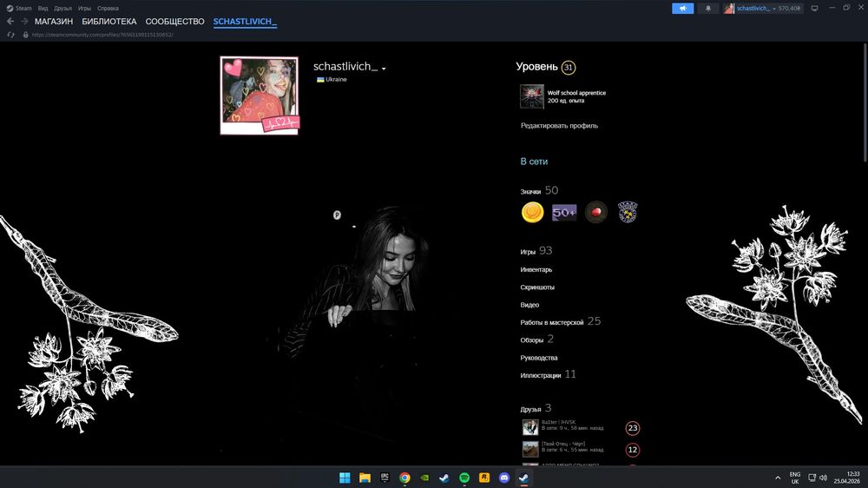Reload the page with the refresh icon
Image resolution: width=868 pixels, height=488 pixels.
click(x=10, y=35)
